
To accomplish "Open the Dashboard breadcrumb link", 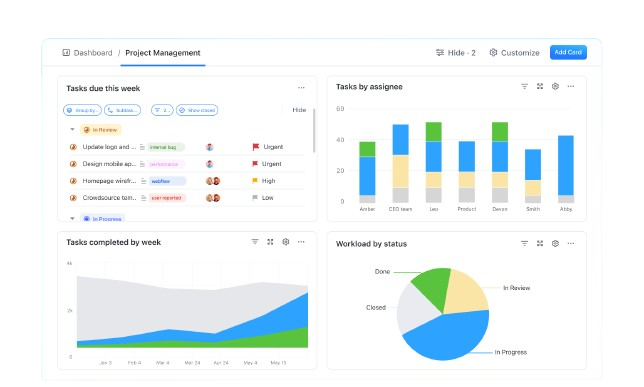I will tap(93, 53).
